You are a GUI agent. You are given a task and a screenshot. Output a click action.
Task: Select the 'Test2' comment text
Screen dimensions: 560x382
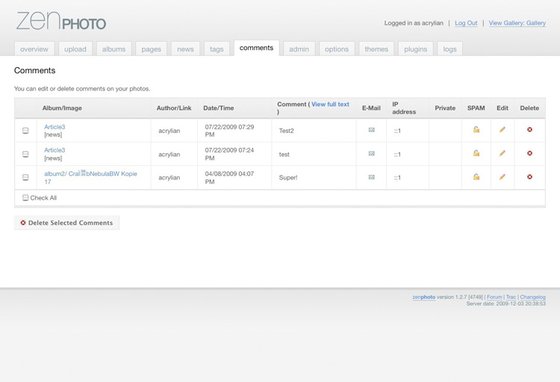click(286, 131)
